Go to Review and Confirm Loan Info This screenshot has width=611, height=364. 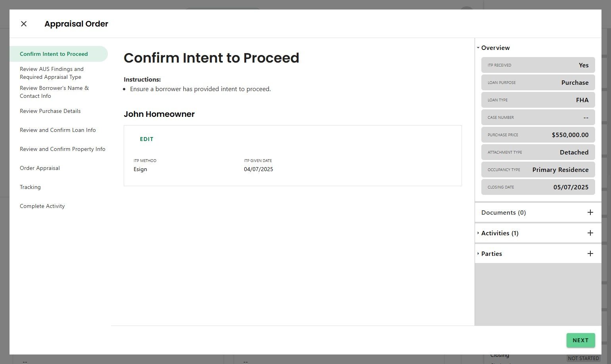(58, 130)
